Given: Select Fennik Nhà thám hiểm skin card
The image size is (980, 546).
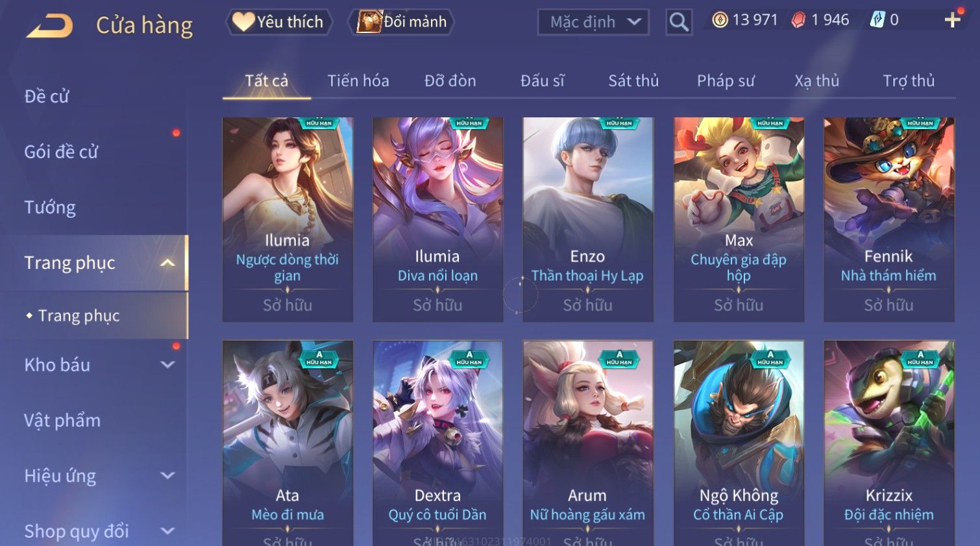Looking at the screenshot, I should point(888,220).
